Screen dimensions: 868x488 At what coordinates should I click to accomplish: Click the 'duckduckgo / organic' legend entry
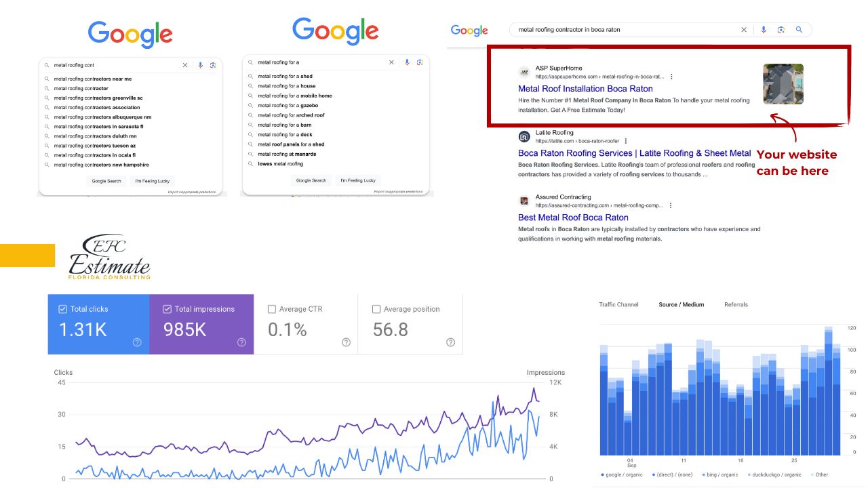[775, 474]
